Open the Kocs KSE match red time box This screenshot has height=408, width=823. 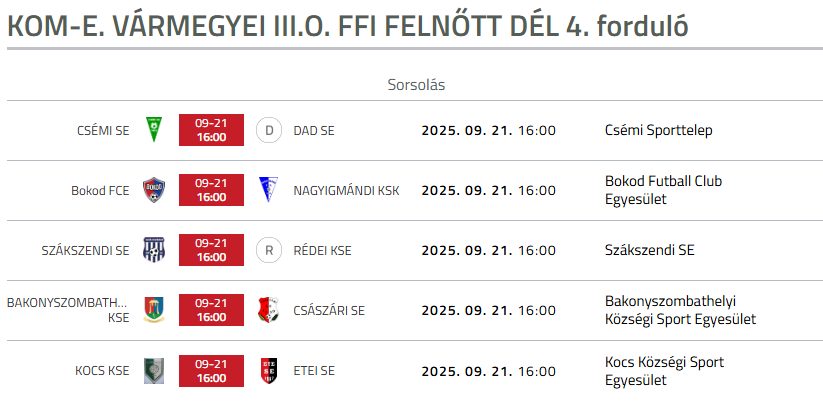click(x=212, y=371)
